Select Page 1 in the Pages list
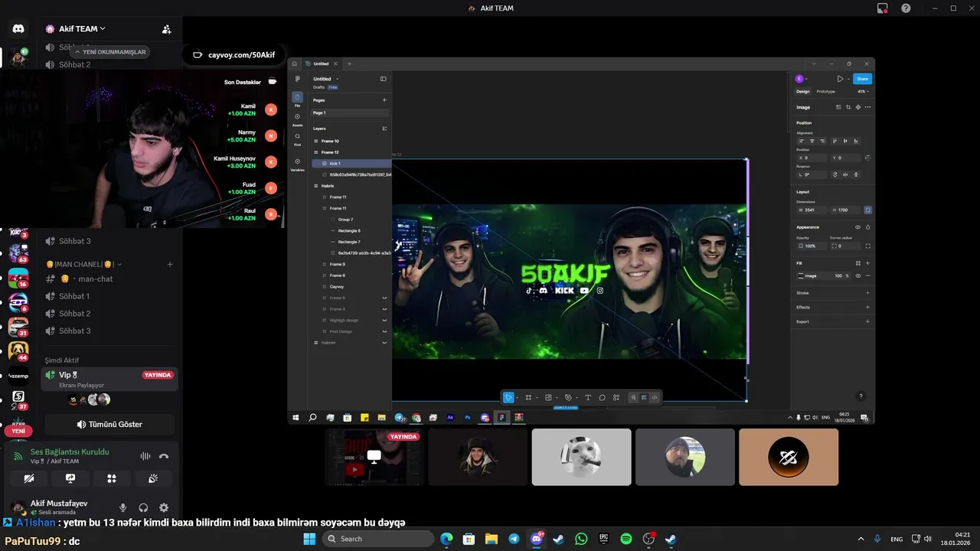The width and height of the screenshot is (980, 551). (x=351, y=112)
